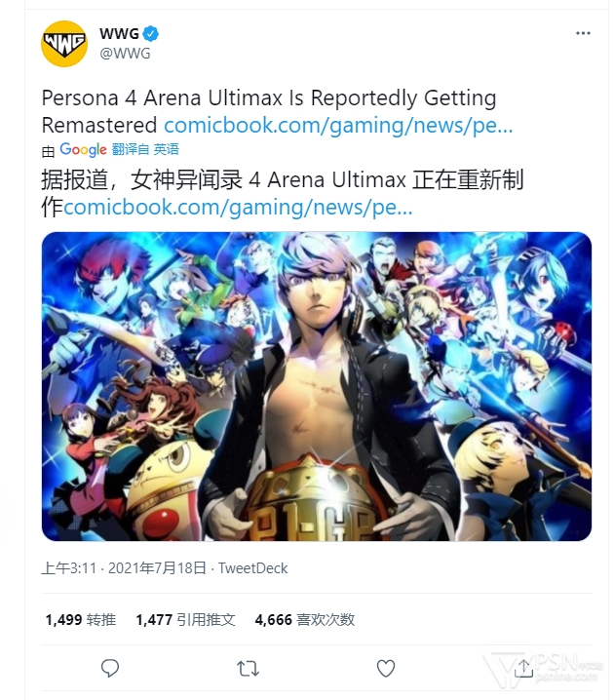Image resolution: width=614 pixels, height=700 pixels.
Task: Click the WWG profile avatar
Action: 64,44
